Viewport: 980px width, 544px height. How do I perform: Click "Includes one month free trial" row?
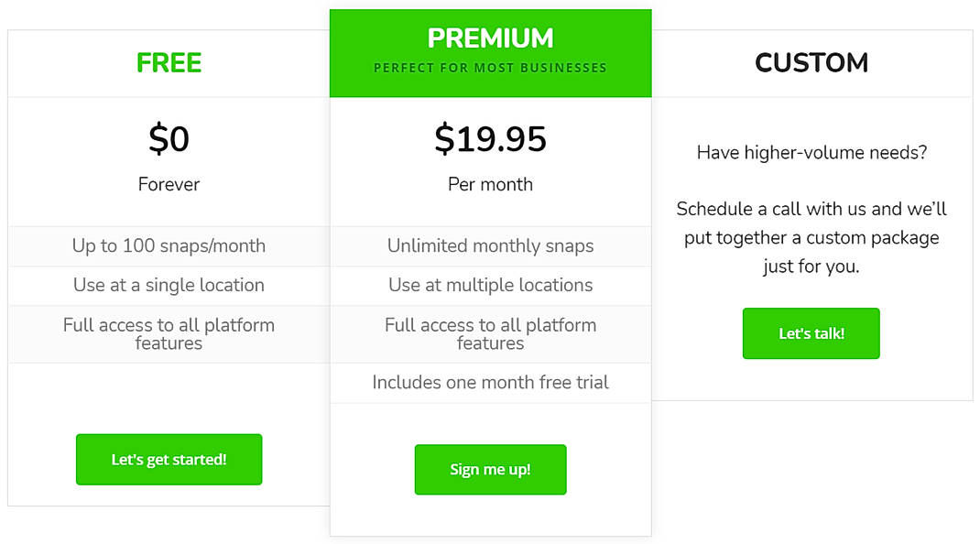490,383
